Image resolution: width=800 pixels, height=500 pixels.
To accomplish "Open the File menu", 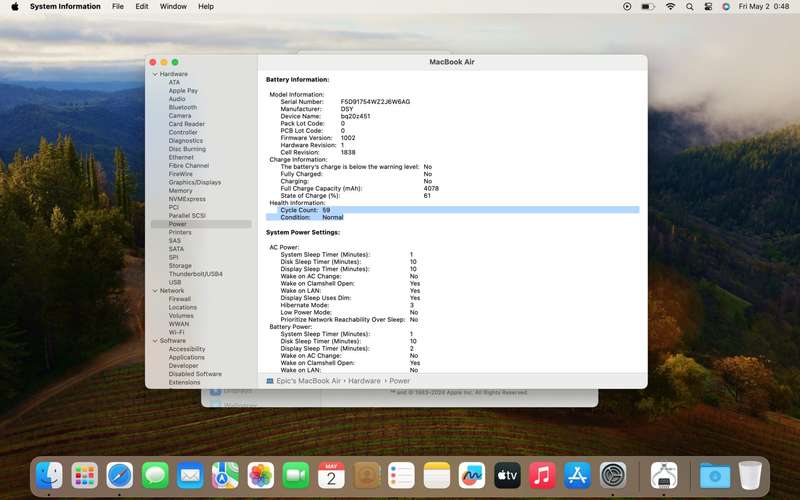I will pos(118,7).
